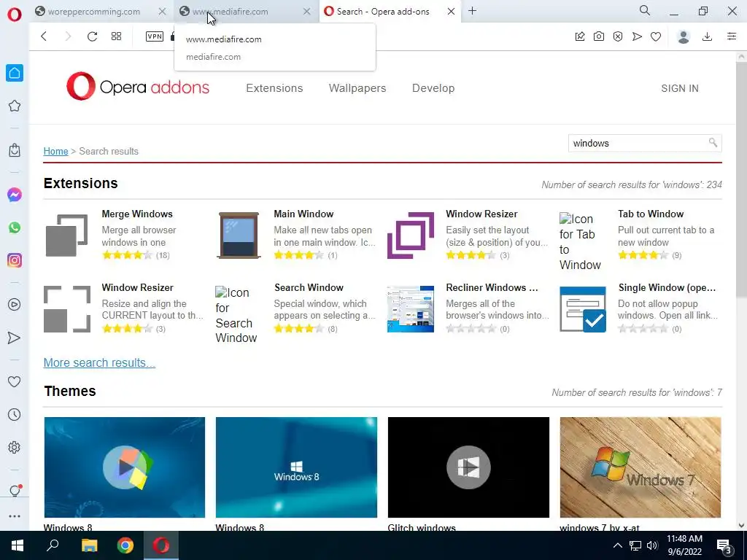Open Develop in addons navigation

433,88
